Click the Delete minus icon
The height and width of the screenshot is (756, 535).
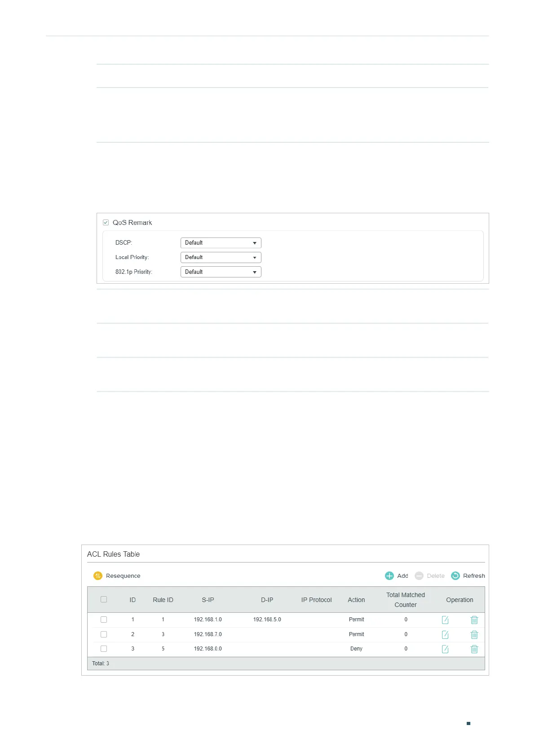click(x=419, y=576)
